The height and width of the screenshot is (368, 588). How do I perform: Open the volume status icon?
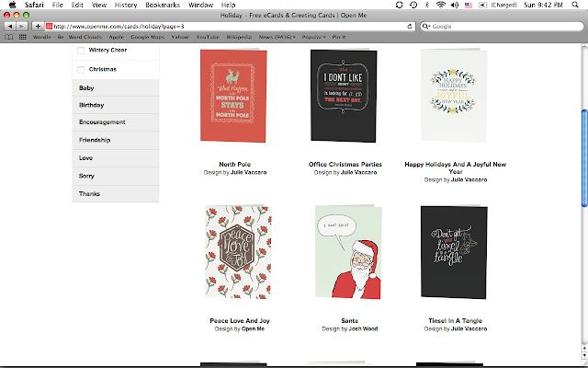(x=455, y=5)
